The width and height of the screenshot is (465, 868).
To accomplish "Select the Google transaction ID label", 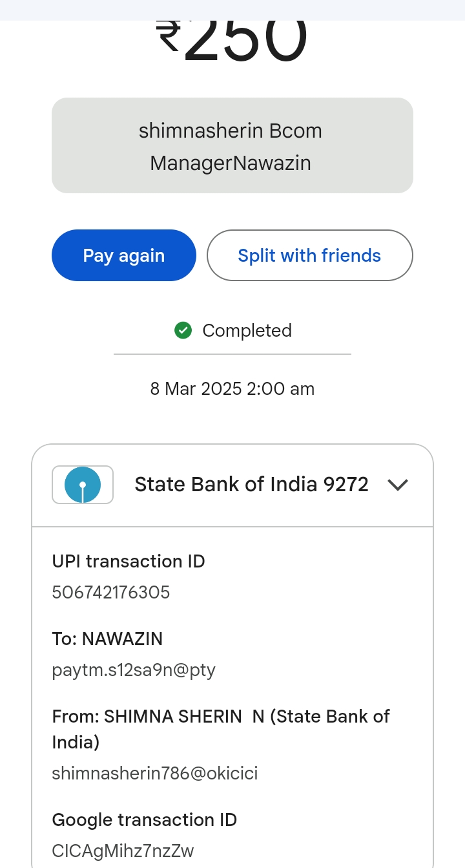I will click(x=145, y=820).
